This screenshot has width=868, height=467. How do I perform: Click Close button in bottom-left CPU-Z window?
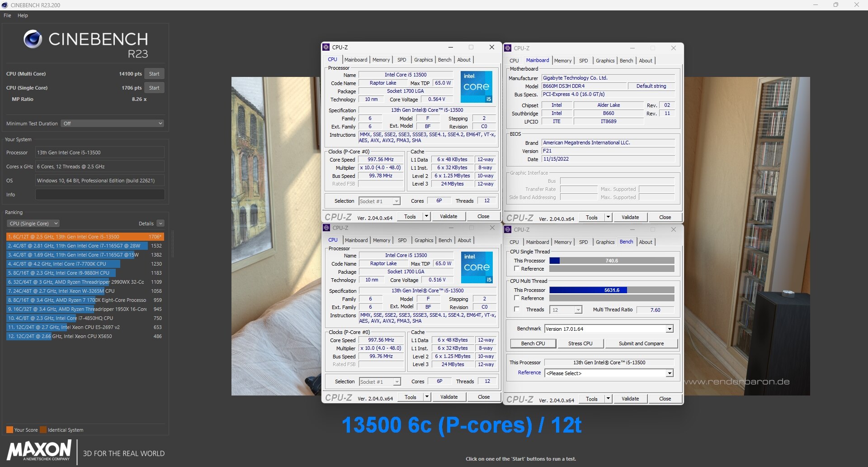(x=483, y=397)
